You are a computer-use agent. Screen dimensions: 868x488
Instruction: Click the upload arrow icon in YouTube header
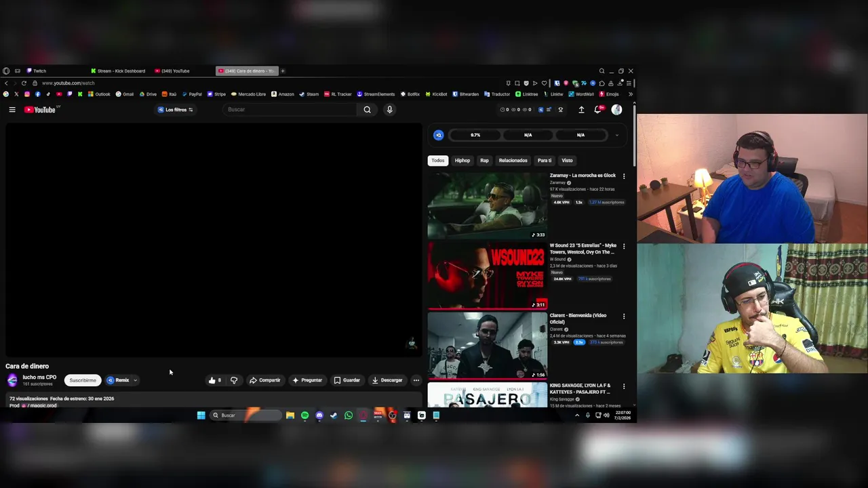click(581, 110)
